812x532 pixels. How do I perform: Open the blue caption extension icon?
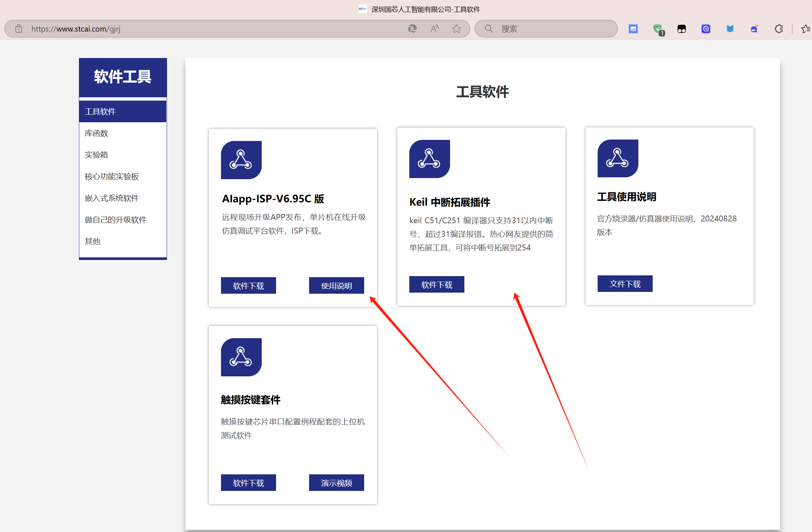click(x=633, y=29)
